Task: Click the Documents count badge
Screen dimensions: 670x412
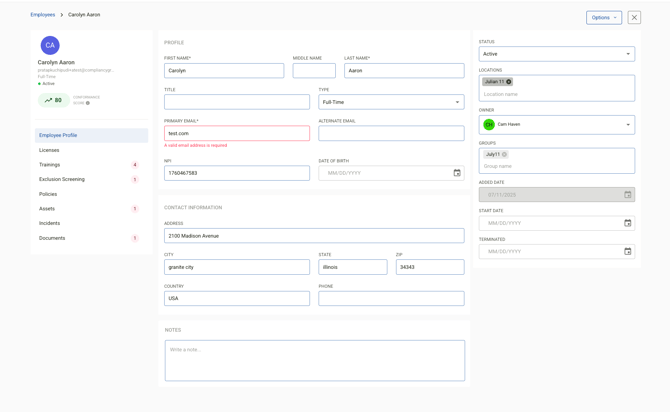Action: point(135,238)
